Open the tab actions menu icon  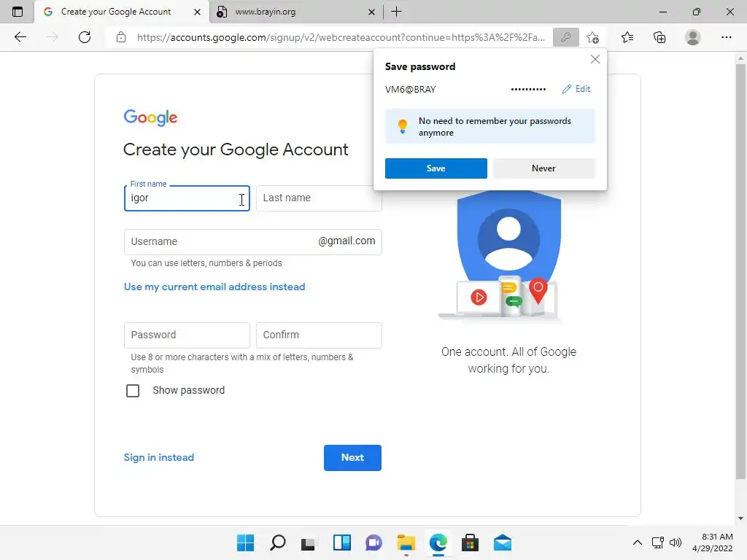click(18, 12)
